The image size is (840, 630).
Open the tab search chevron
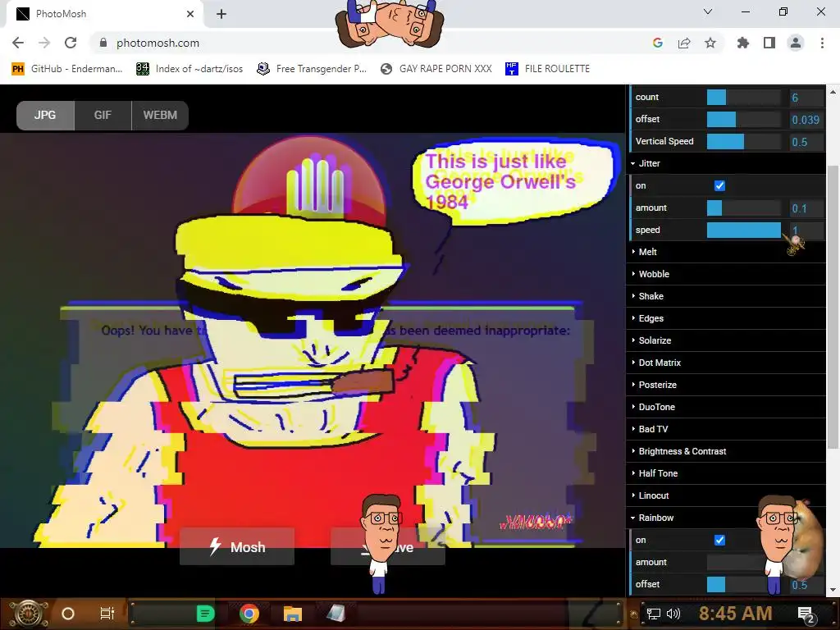click(708, 11)
